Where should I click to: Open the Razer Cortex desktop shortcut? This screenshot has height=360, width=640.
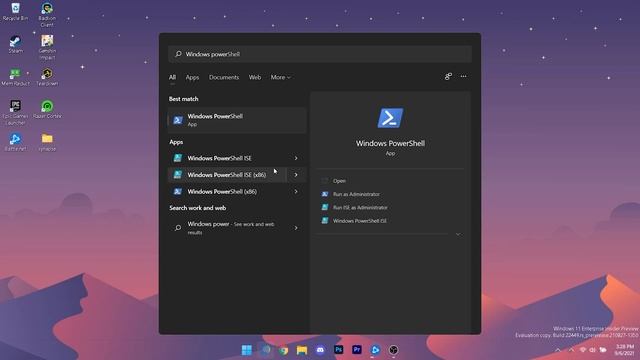[47, 110]
